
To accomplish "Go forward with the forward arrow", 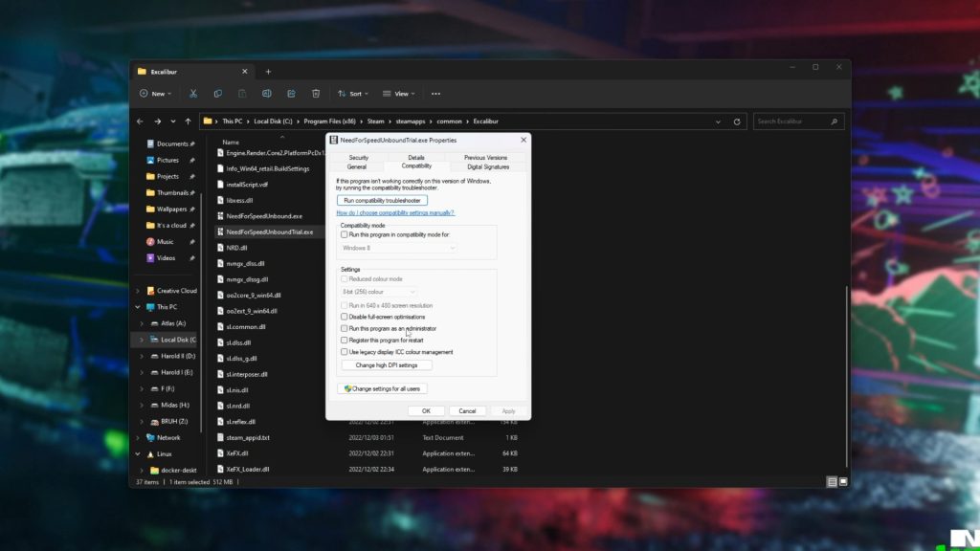I will click(158, 121).
